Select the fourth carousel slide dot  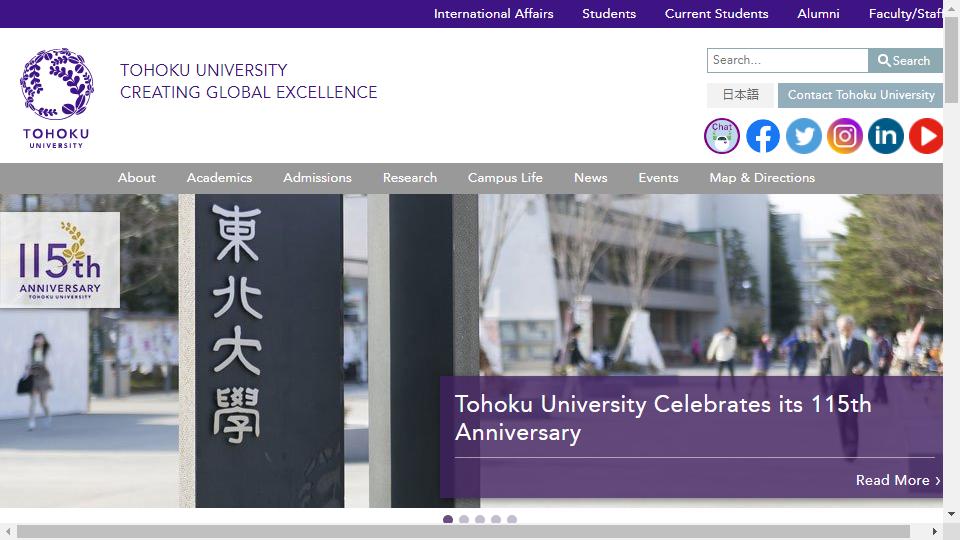[x=496, y=520]
